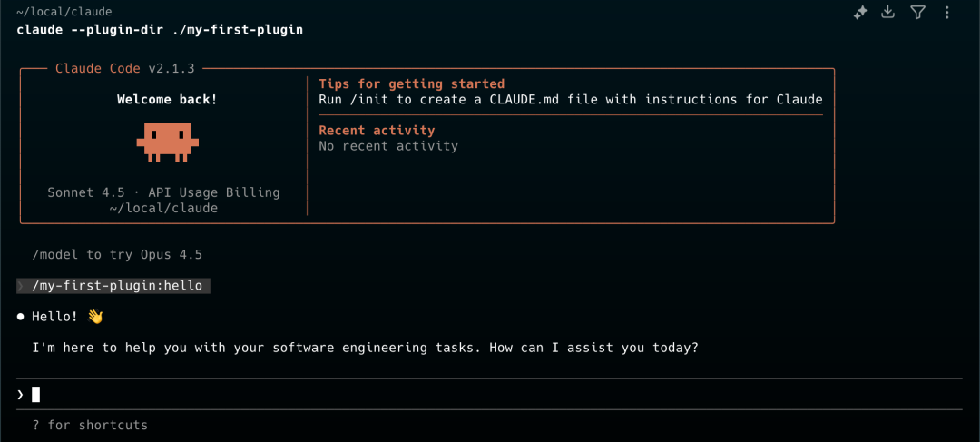Click the orange Claude pixel mascot
The width and height of the screenshot is (980, 442).
168,142
